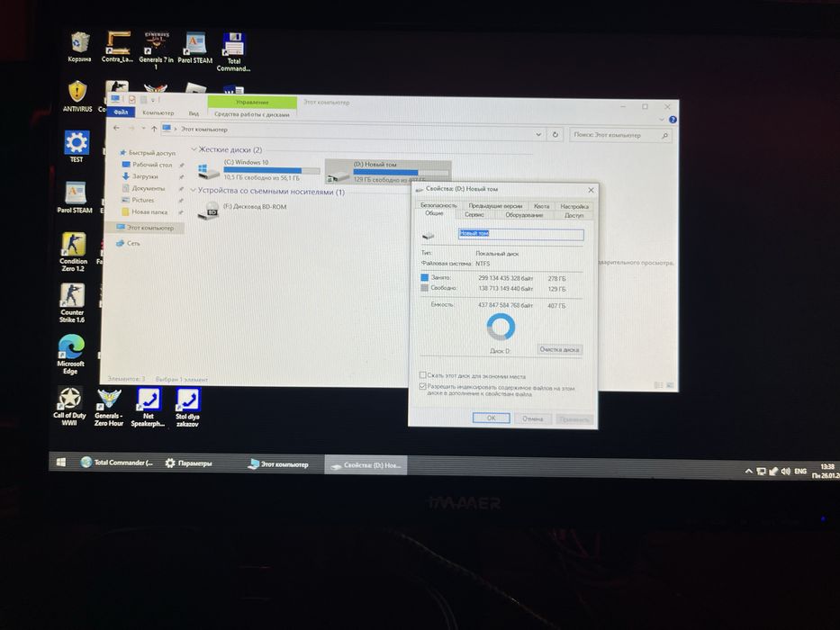Switch to the Настройка properties tab
Screen dimensions: 840x630
[574, 206]
